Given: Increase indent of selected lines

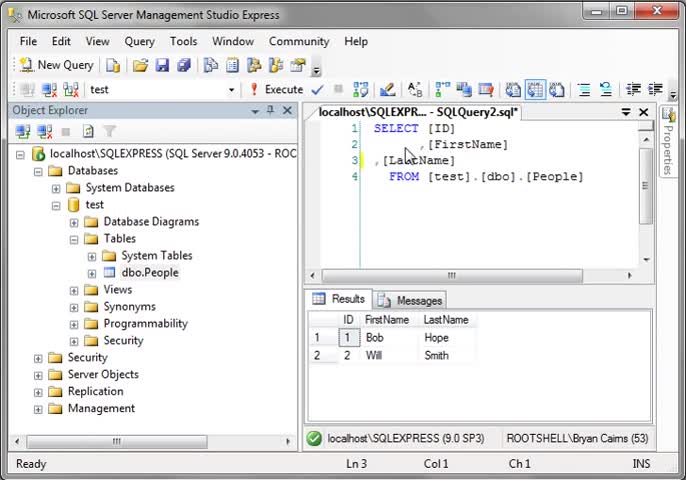Looking at the screenshot, I should pos(655,90).
